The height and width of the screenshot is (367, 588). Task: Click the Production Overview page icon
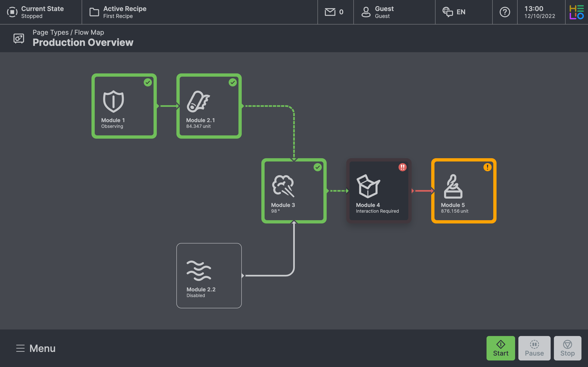[19, 38]
